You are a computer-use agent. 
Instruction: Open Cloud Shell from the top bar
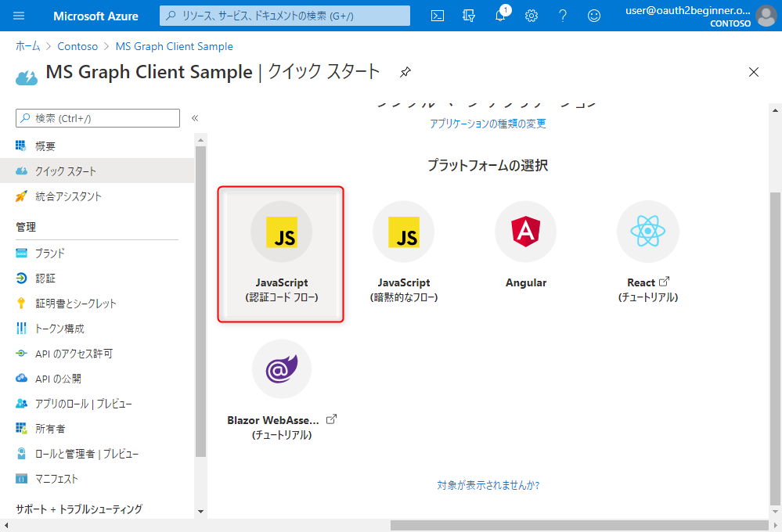pyautogui.click(x=438, y=16)
